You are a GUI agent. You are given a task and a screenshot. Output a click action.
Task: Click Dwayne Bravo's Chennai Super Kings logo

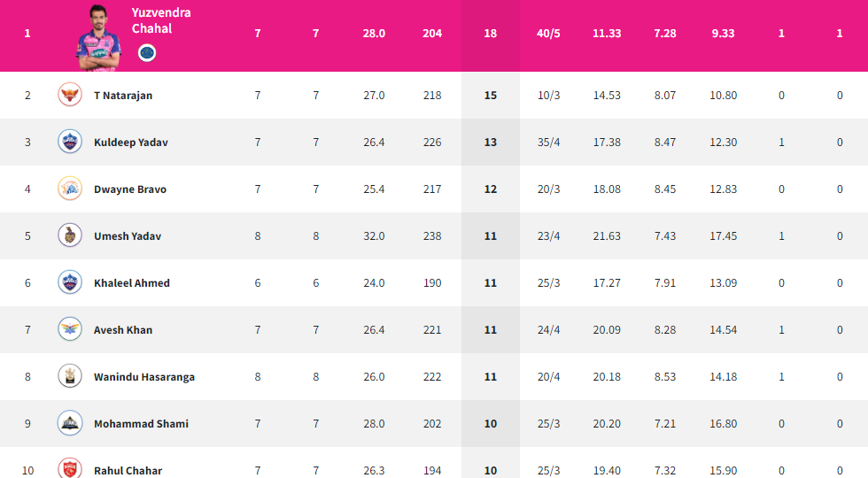[x=70, y=189]
